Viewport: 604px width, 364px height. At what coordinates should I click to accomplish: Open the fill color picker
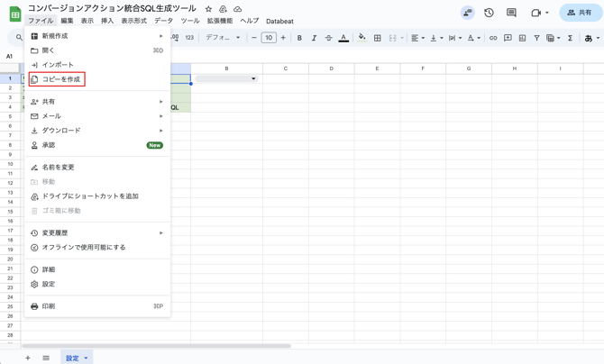click(x=361, y=38)
